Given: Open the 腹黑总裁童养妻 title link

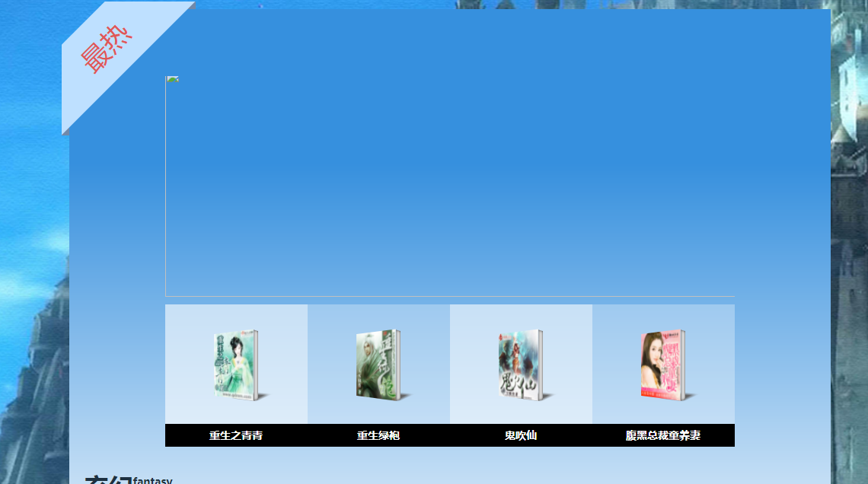Looking at the screenshot, I should (x=663, y=435).
